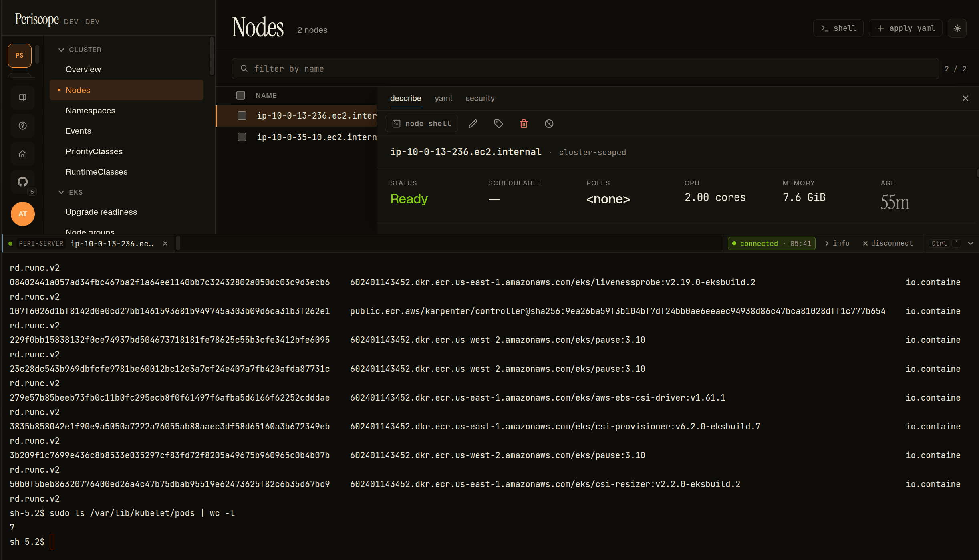Screen dimensions: 979x560
Task: Close the ip-10-0-13-236 terminal tab
Action: (165, 244)
